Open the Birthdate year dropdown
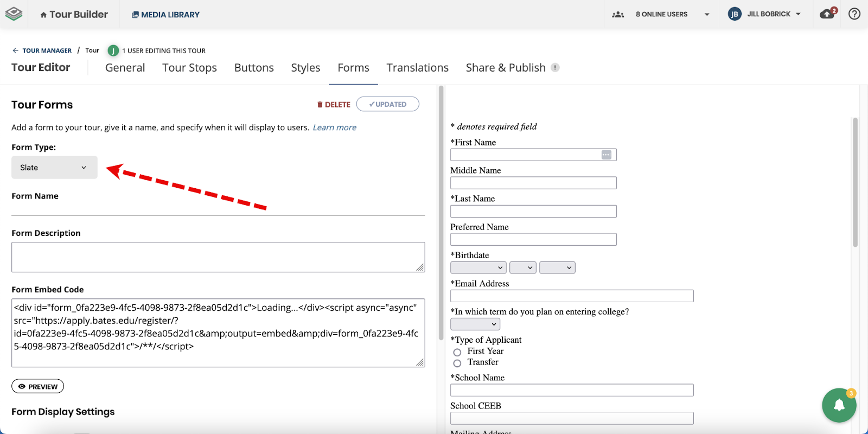 (x=557, y=267)
